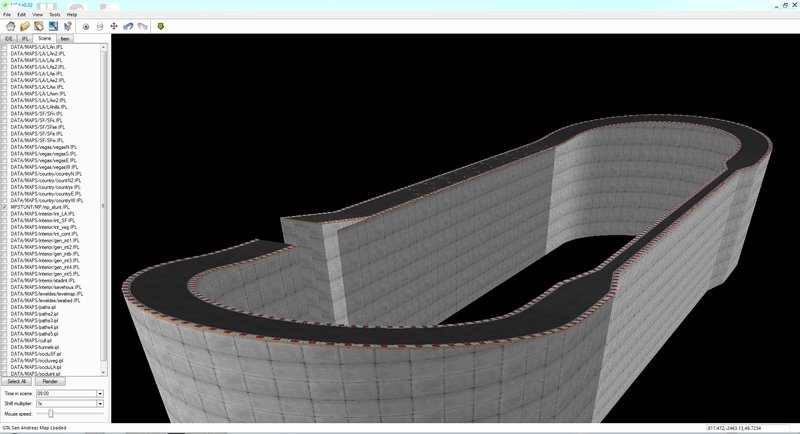Click the grayed cylinder toolbar icon
This screenshot has height=434, width=800.
pos(100,27)
